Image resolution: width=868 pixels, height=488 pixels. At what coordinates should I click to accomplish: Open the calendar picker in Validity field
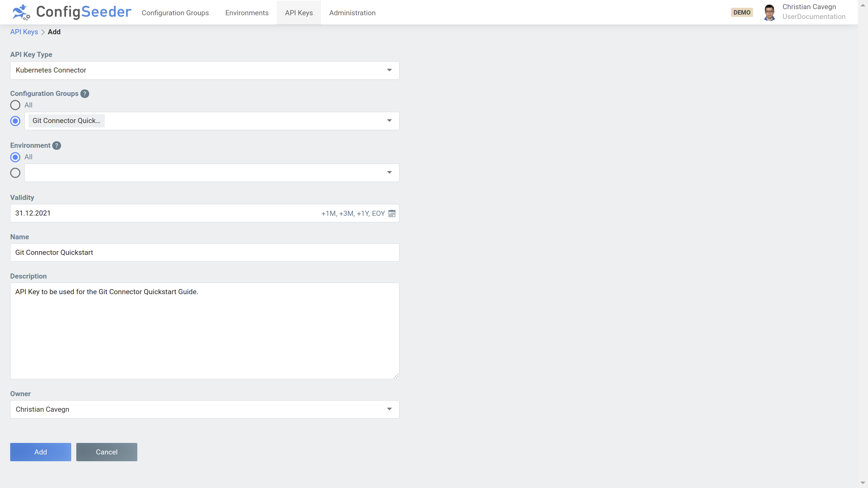[392, 213]
